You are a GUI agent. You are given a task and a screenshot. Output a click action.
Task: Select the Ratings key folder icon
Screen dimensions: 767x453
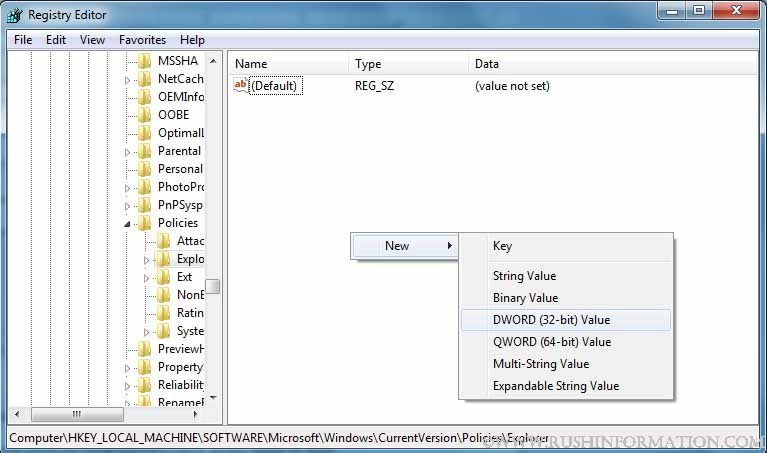(x=164, y=313)
